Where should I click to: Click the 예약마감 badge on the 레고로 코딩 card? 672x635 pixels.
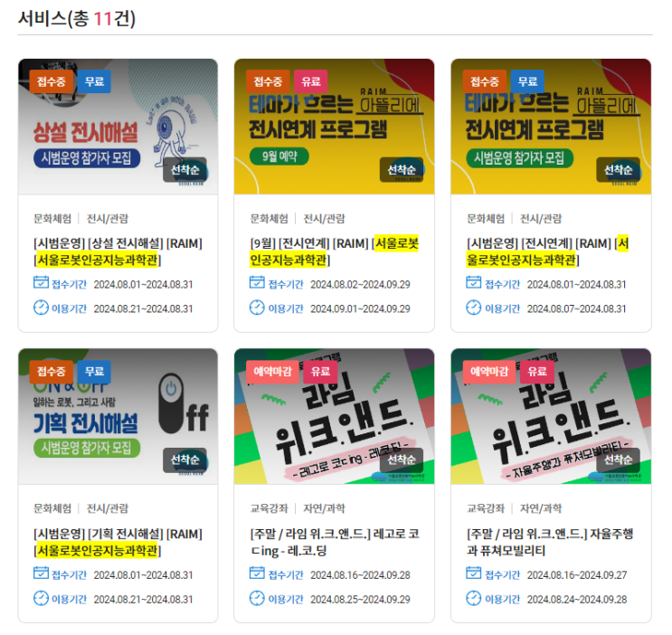[272, 371]
